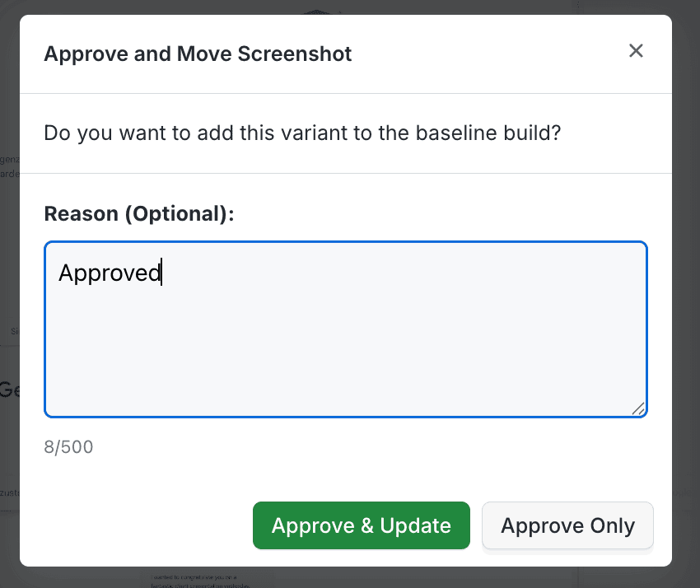Select the typed text Approved
The image size is (700, 588).
pyautogui.click(x=110, y=273)
